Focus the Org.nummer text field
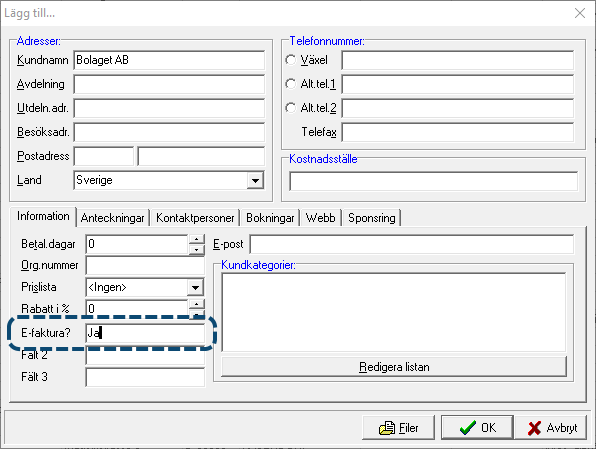 point(145,265)
